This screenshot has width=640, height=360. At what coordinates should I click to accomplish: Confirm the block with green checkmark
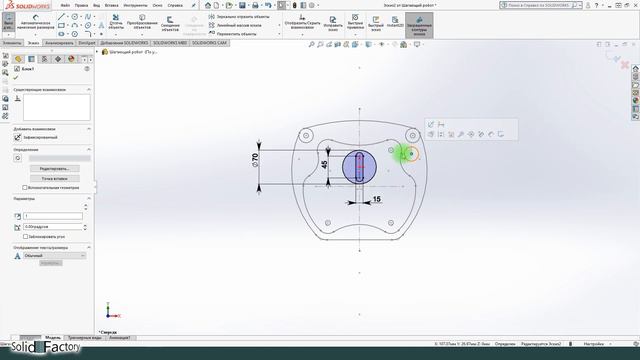click(x=16, y=78)
